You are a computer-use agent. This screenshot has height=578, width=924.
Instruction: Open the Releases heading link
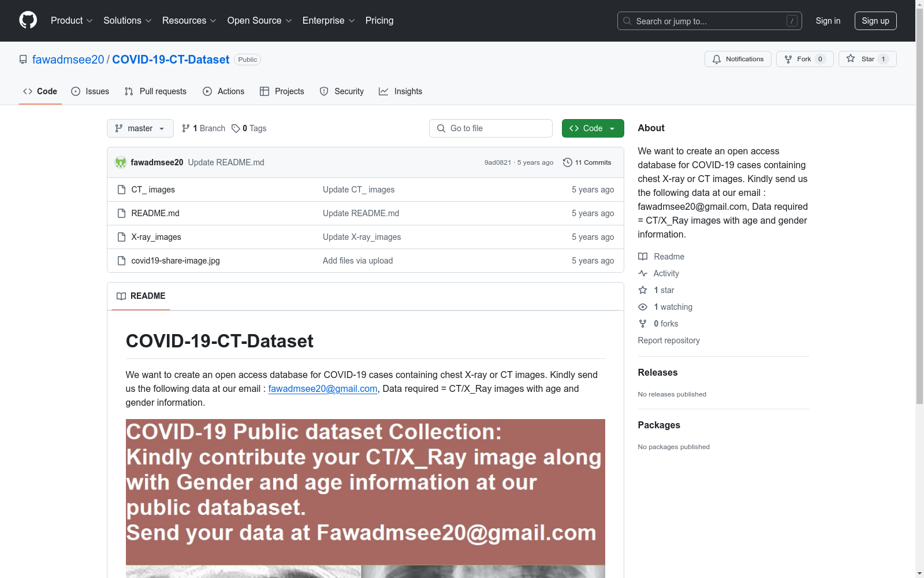[658, 372]
